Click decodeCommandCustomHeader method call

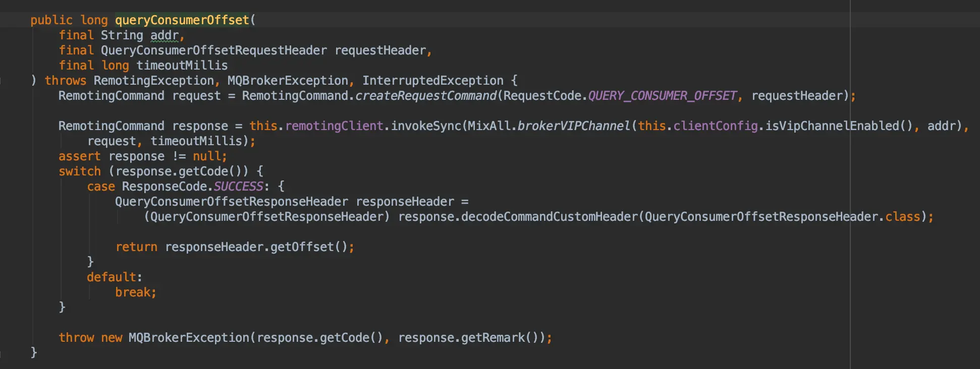coord(550,217)
